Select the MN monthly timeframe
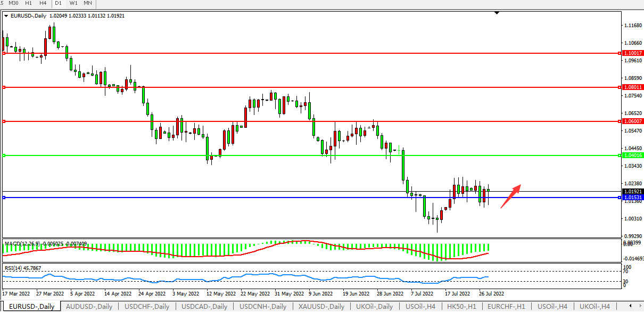 point(88,3)
